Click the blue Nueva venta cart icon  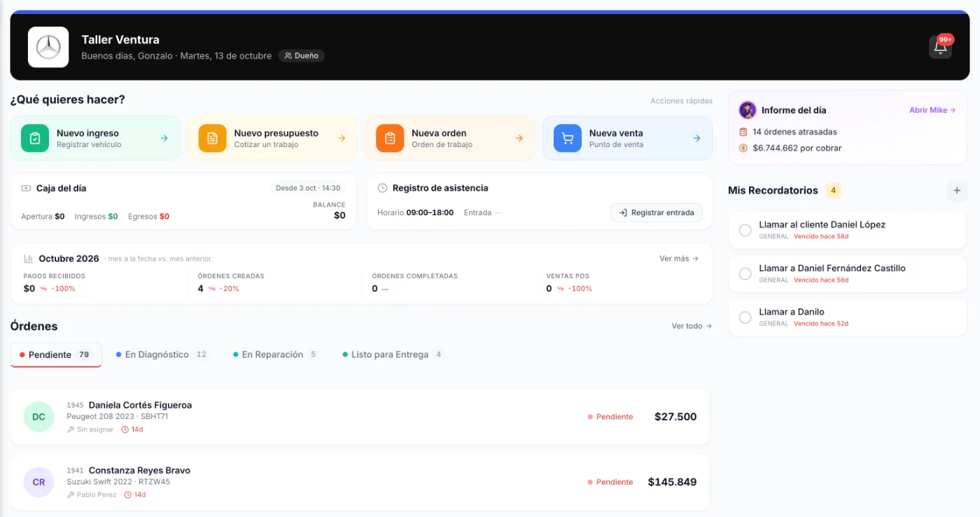tap(568, 138)
